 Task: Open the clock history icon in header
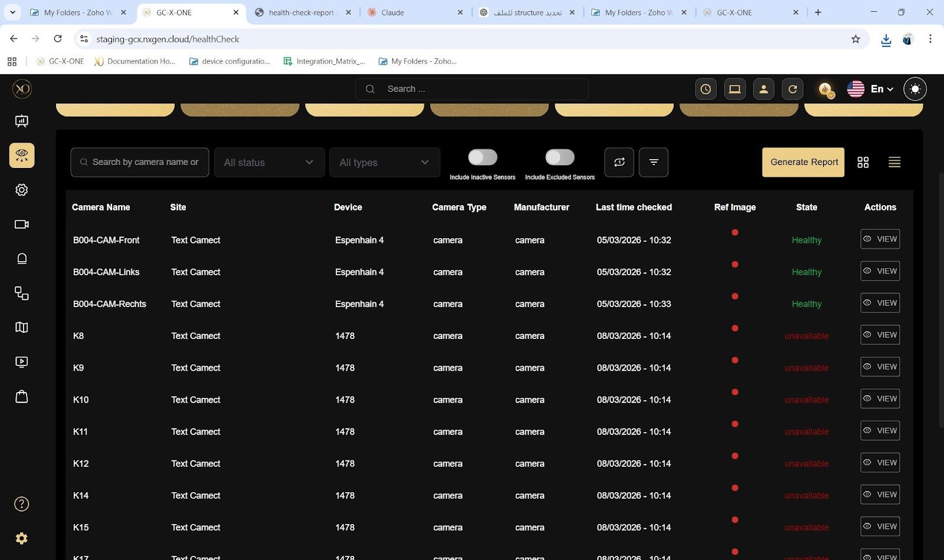pyautogui.click(x=706, y=89)
